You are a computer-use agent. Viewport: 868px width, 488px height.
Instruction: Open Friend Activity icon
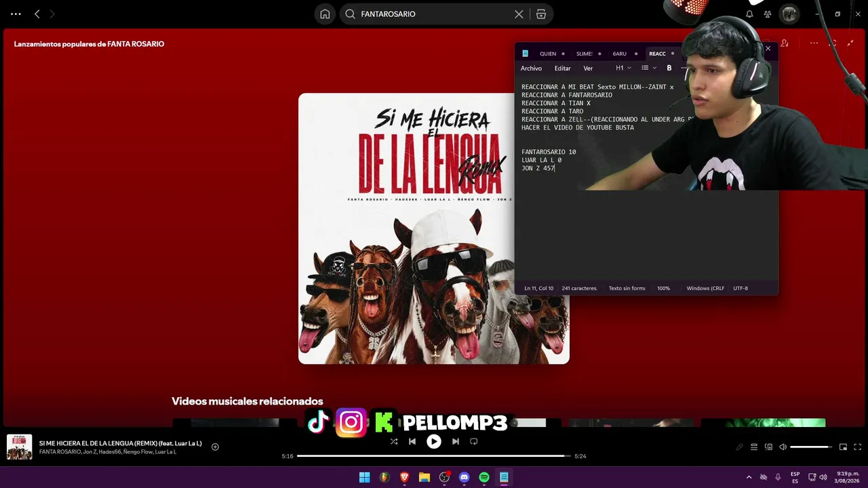click(768, 14)
